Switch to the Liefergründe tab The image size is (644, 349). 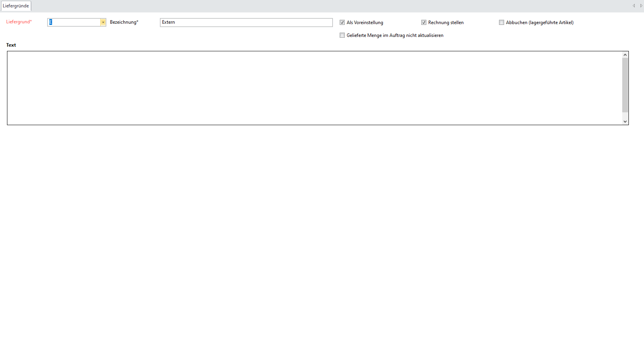click(16, 6)
